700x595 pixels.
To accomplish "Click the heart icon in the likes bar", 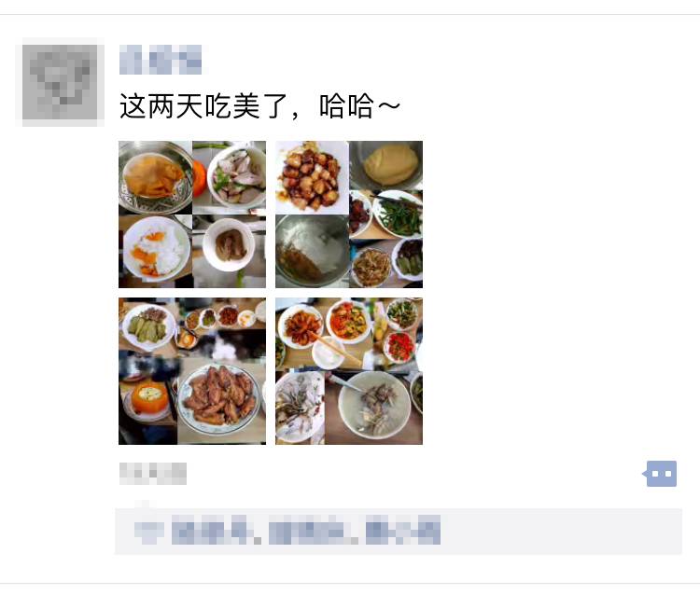I will [x=149, y=530].
